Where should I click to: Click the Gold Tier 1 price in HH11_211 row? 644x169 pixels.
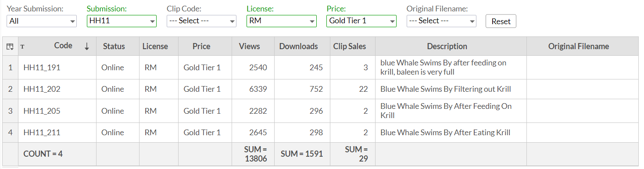[202, 133]
